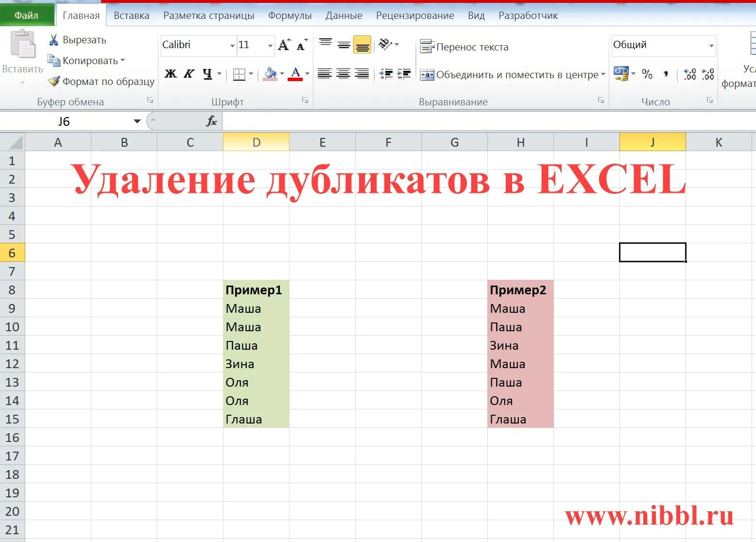Toggle bold Ж formatting

(x=171, y=74)
